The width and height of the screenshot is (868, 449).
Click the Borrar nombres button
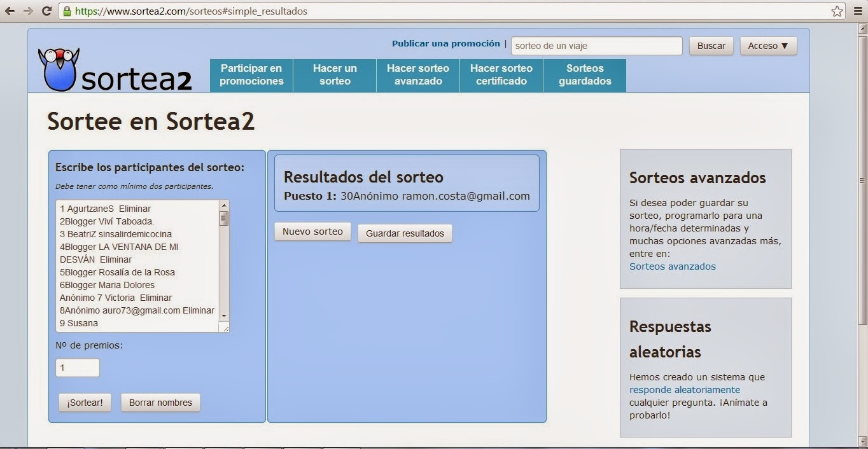point(160,403)
